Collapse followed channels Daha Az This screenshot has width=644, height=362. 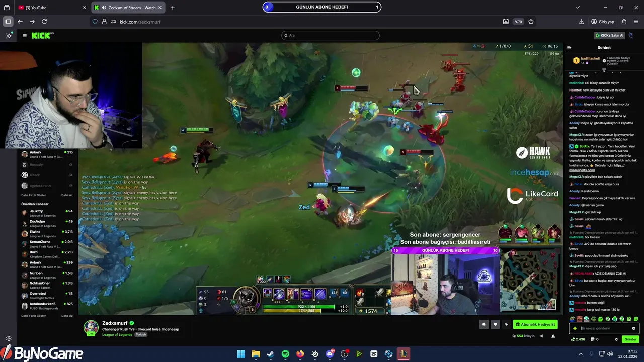click(x=67, y=195)
